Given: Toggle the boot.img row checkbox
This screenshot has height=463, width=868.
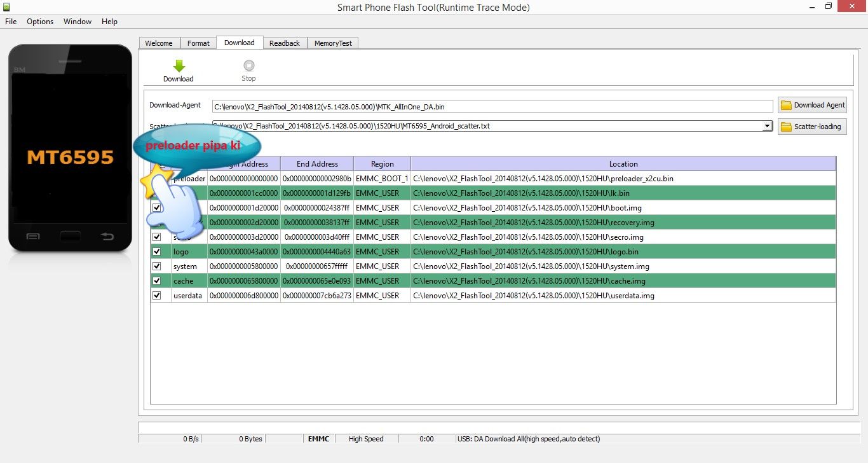Looking at the screenshot, I should 156,207.
